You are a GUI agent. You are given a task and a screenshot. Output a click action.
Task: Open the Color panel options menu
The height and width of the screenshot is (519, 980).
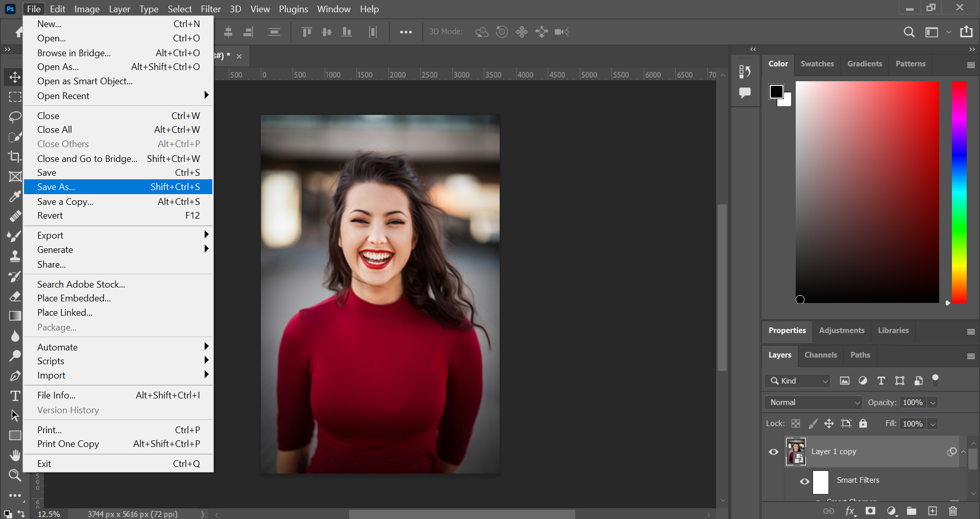971,65
